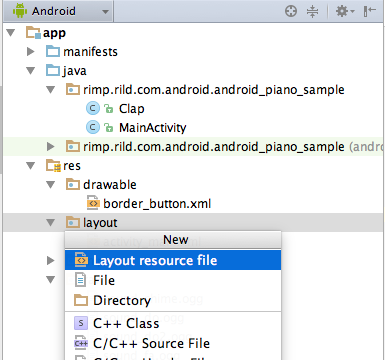385x360 pixels.
Task: Choose C++ Class from the New menu
Action: [173, 323]
